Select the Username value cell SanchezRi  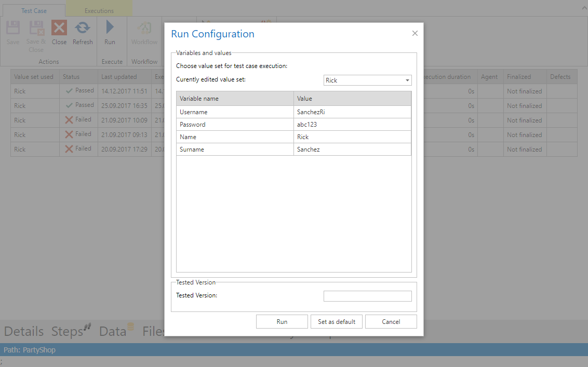352,112
